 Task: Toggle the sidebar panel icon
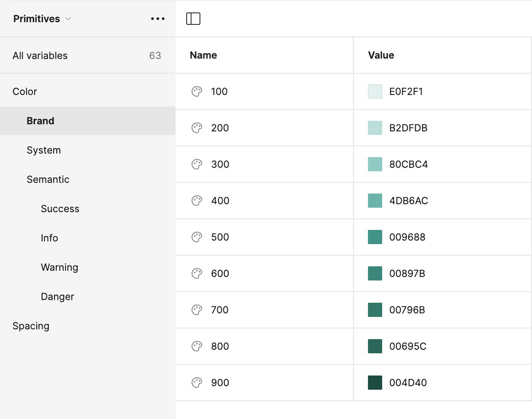tap(193, 19)
